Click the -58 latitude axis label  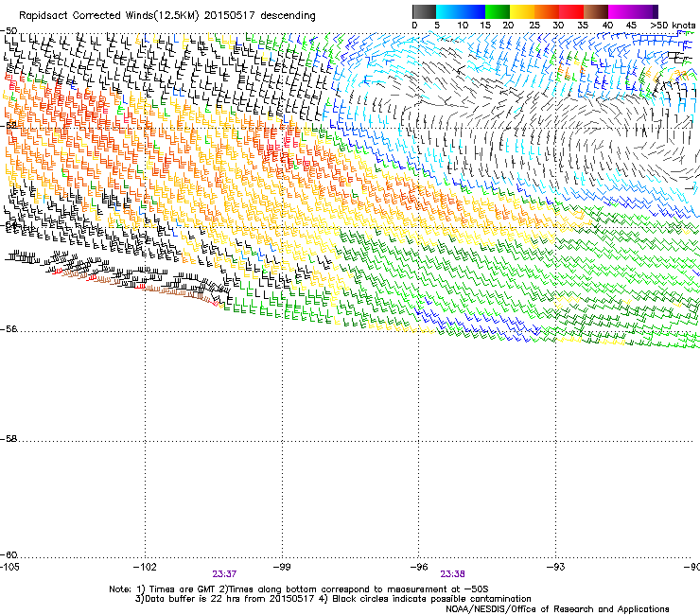tap(9, 439)
